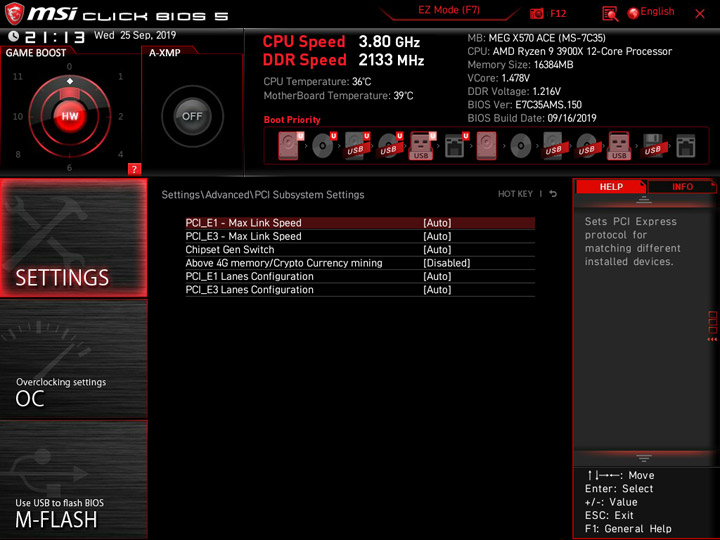Select Above 4G memory/Crypto Currency mining label
Viewport: 720px width, 540px height.
(x=284, y=263)
